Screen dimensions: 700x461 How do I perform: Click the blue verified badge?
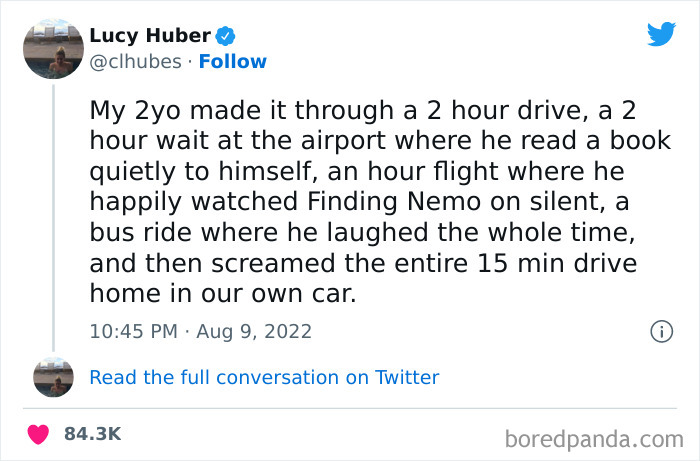point(227,36)
